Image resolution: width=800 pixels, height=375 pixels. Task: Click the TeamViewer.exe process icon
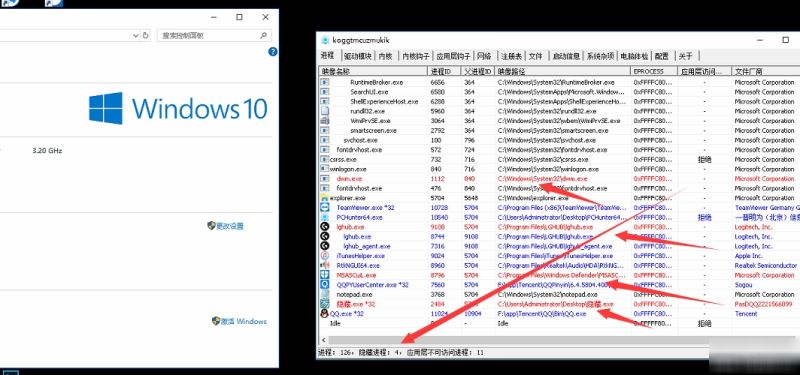pos(324,208)
